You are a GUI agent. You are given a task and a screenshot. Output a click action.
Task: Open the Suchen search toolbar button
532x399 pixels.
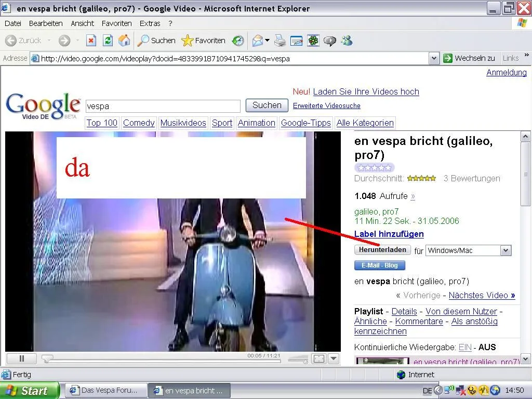pyautogui.click(x=156, y=41)
